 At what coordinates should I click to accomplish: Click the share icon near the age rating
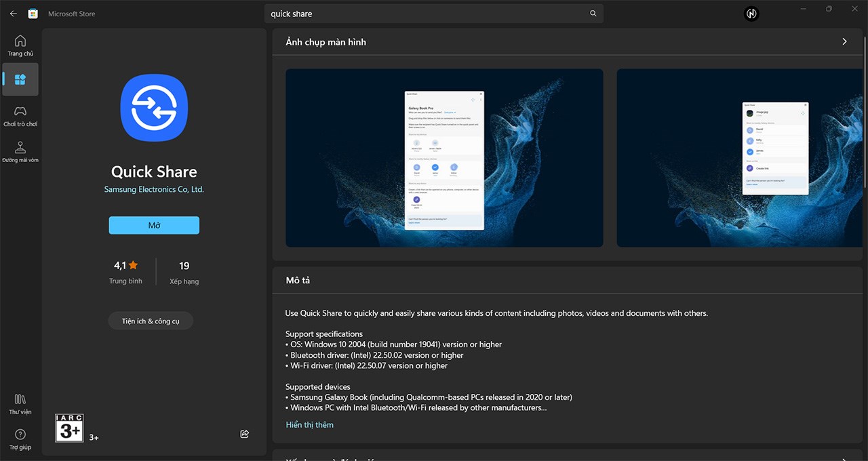pos(244,434)
